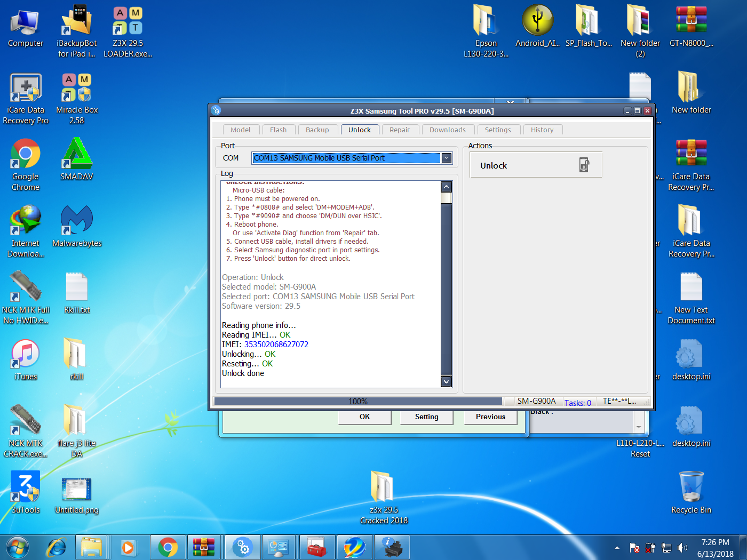The image size is (747, 560).
Task: Click log scrollbar down arrow
Action: click(x=447, y=381)
